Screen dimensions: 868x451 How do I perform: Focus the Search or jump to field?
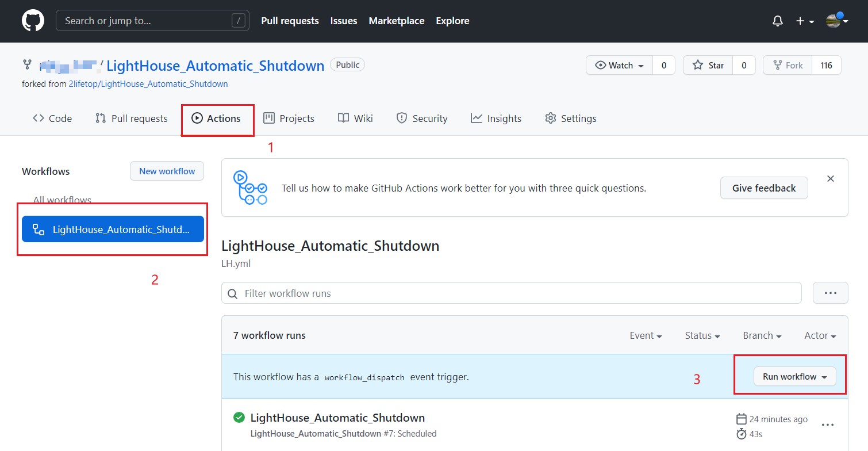[x=152, y=21]
